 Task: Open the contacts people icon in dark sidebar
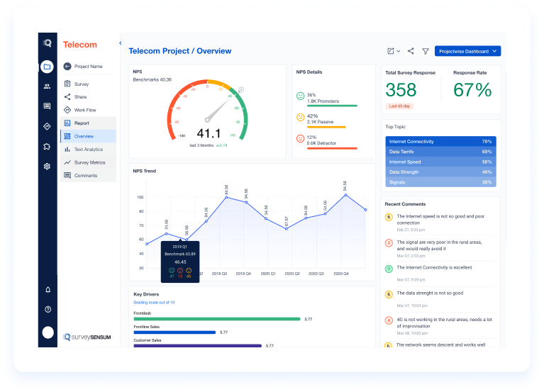click(47, 86)
